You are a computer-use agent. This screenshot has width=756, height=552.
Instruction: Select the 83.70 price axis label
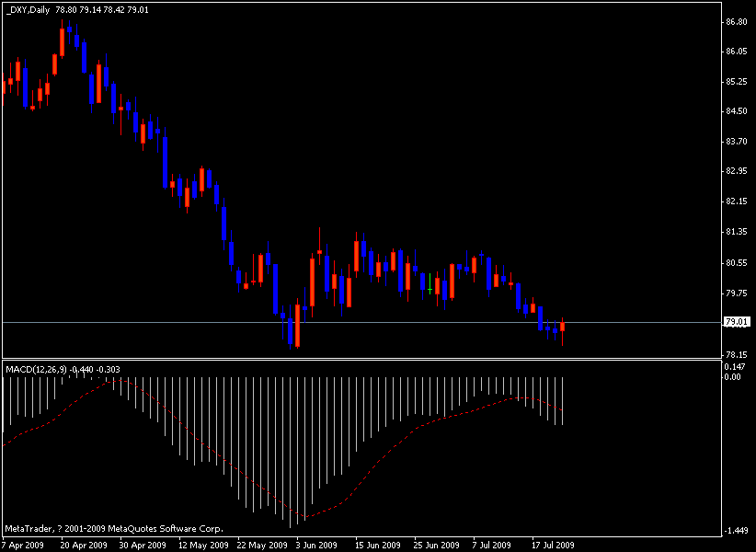click(x=736, y=142)
